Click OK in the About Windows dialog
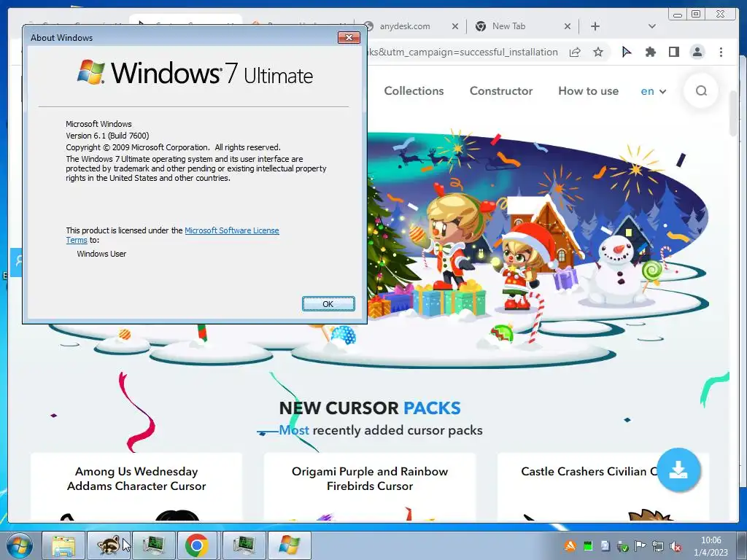Image resolution: width=747 pixels, height=560 pixels. click(x=328, y=304)
